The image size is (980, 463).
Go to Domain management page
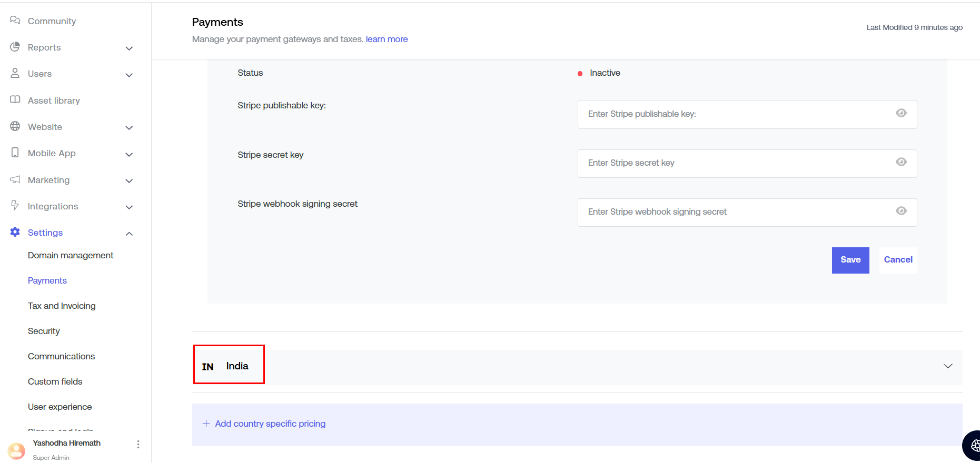tap(71, 255)
